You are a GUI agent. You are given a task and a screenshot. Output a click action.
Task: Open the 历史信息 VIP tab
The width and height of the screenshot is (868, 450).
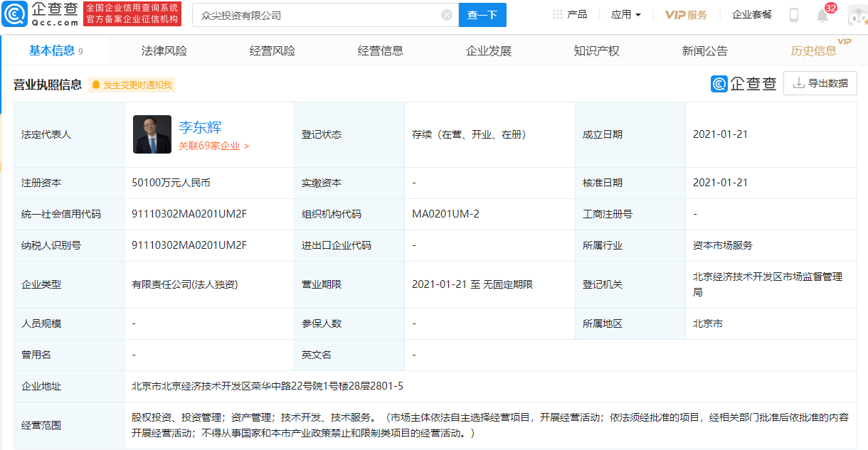click(x=813, y=50)
